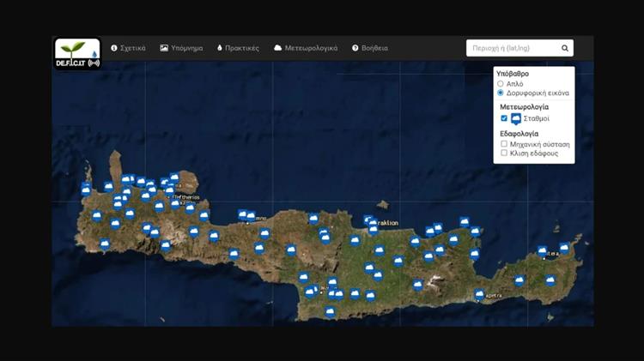Open the Βοήθεια help link
The width and height of the screenshot is (644, 361).
(370, 48)
